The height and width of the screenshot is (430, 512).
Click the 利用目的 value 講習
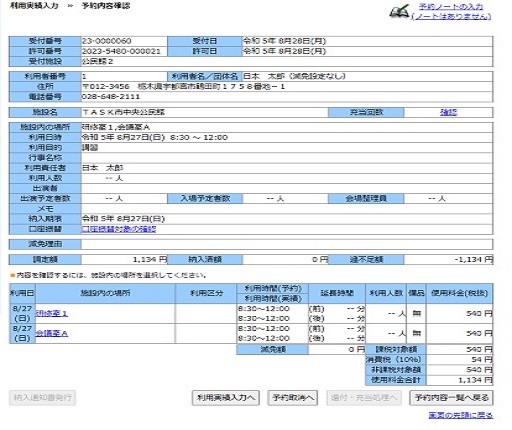coord(90,148)
